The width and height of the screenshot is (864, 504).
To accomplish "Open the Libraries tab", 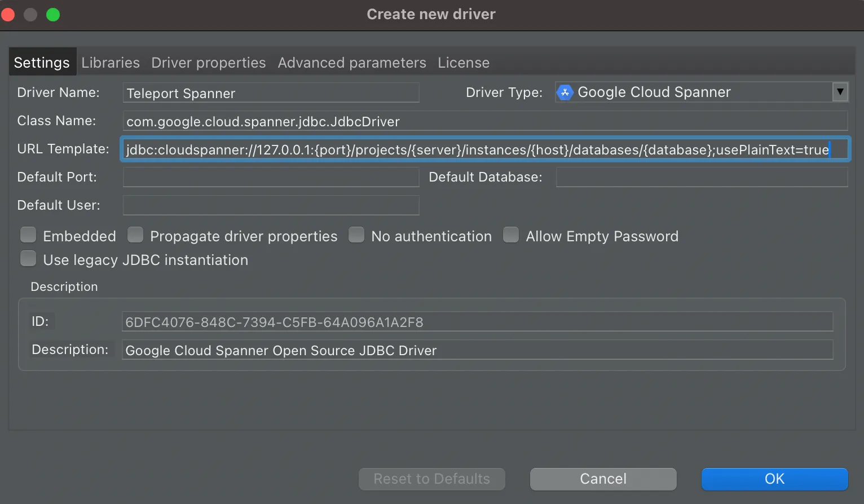I will pos(111,63).
